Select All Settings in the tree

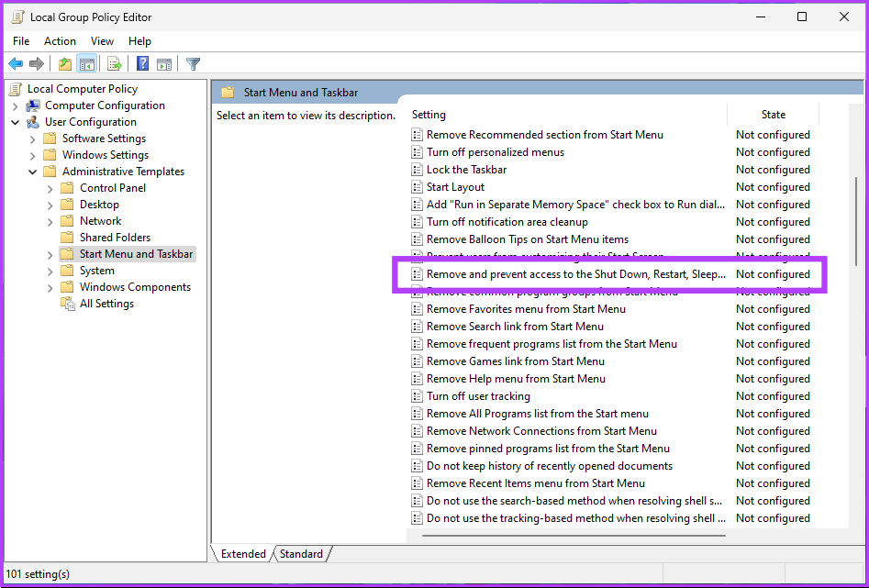(106, 304)
